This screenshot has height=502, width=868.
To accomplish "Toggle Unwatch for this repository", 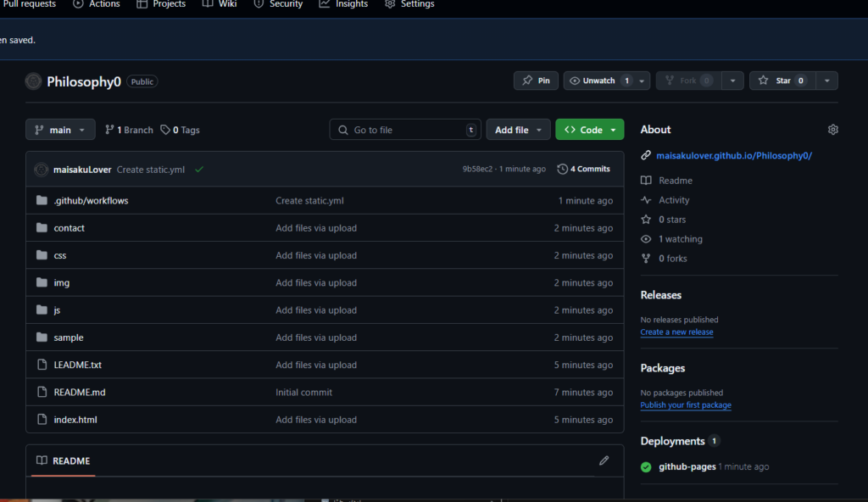I will pyautogui.click(x=599, y=81).
